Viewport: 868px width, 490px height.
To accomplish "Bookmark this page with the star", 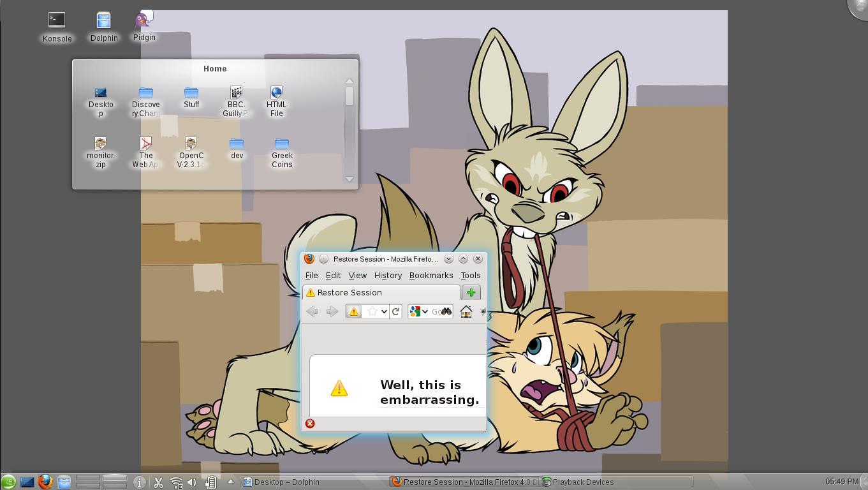I will click(372, 311).
